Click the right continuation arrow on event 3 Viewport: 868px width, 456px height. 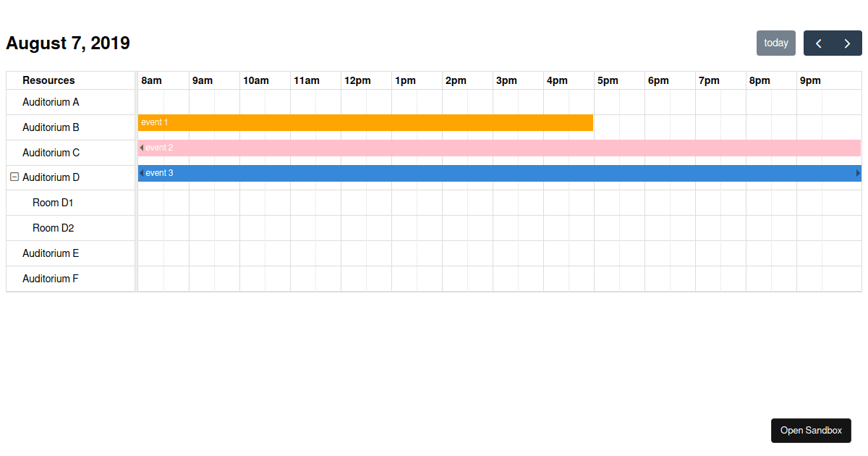(858, 173)
